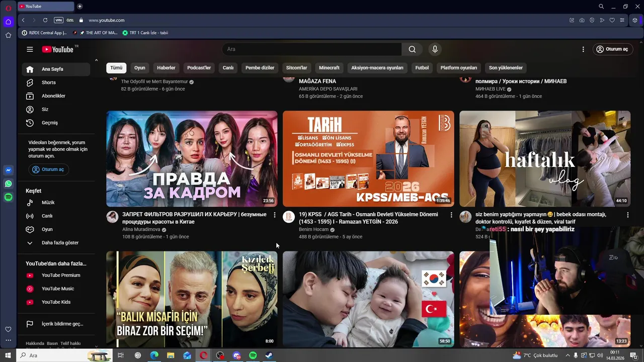Screen dimensions: 644x362
Task: Open the YouTube hamburger guide menu
Action: point(30,49)
